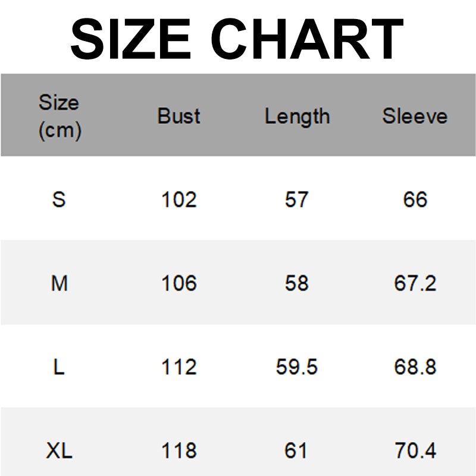
Task: Select the Size (cm) column header
Action: point(59,116)
